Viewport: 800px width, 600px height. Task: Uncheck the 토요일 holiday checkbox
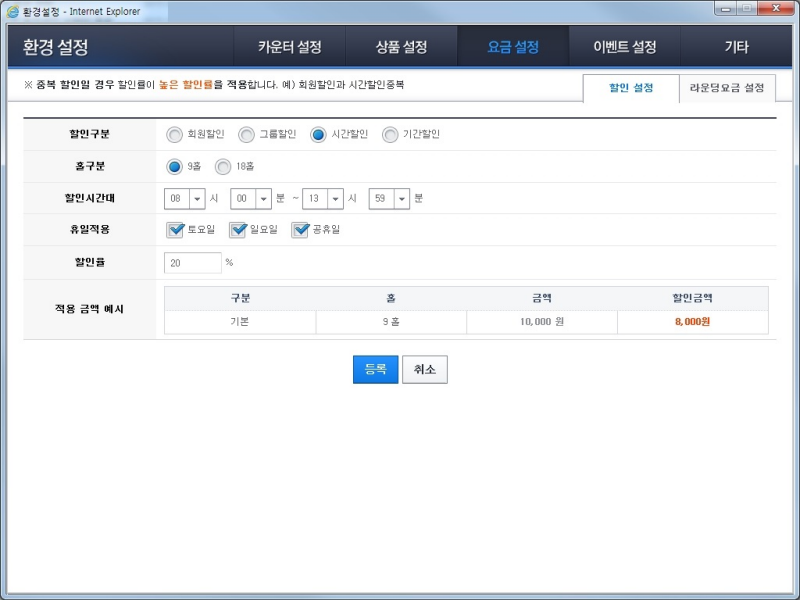click(175, 230)
